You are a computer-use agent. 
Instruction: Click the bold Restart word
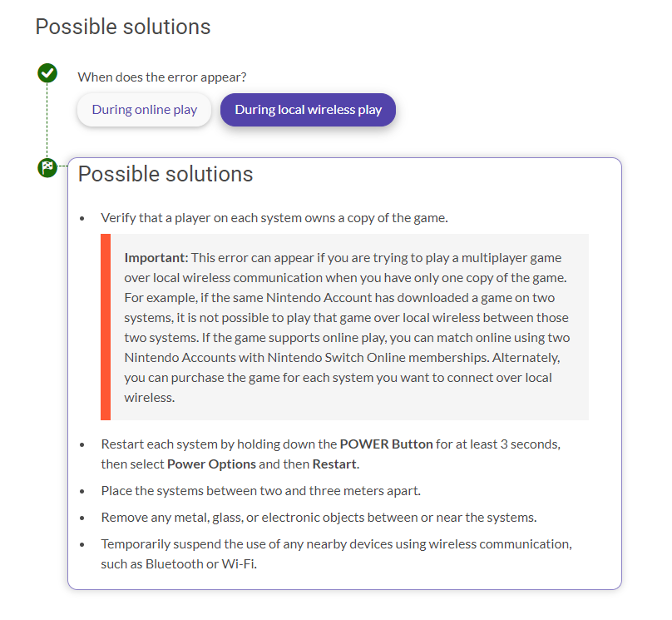(334, 464)
